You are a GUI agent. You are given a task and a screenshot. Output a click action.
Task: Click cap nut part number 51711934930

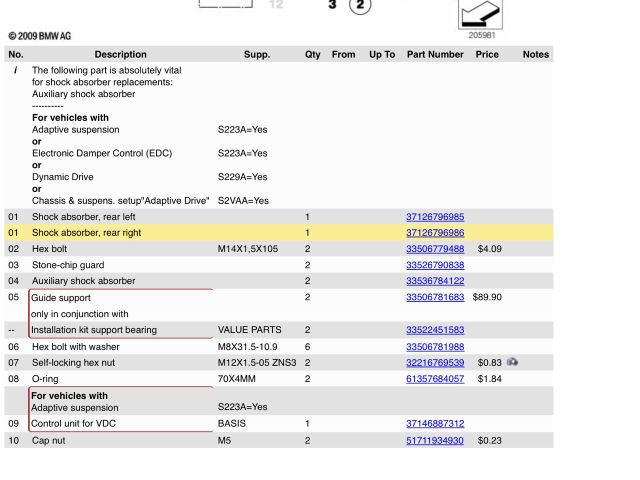(x=434, y=441)
